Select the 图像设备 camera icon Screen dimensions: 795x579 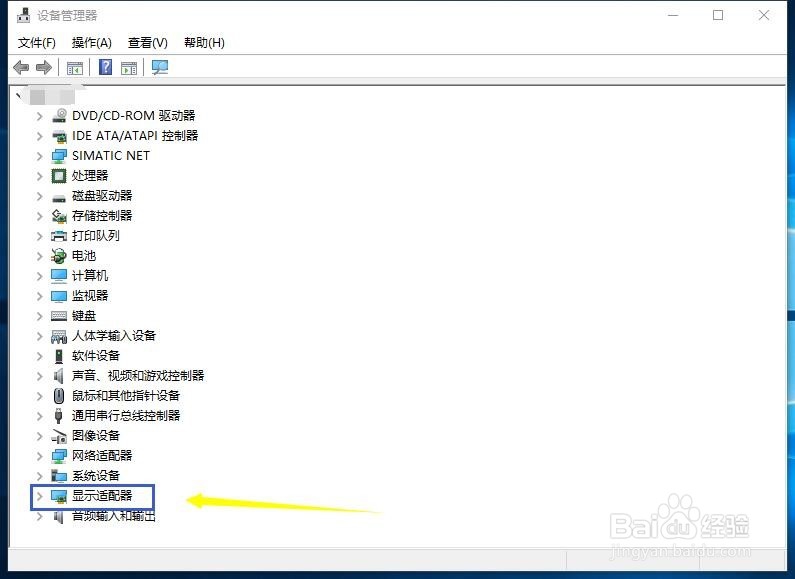pyautogui.click(x=59, y=436)
